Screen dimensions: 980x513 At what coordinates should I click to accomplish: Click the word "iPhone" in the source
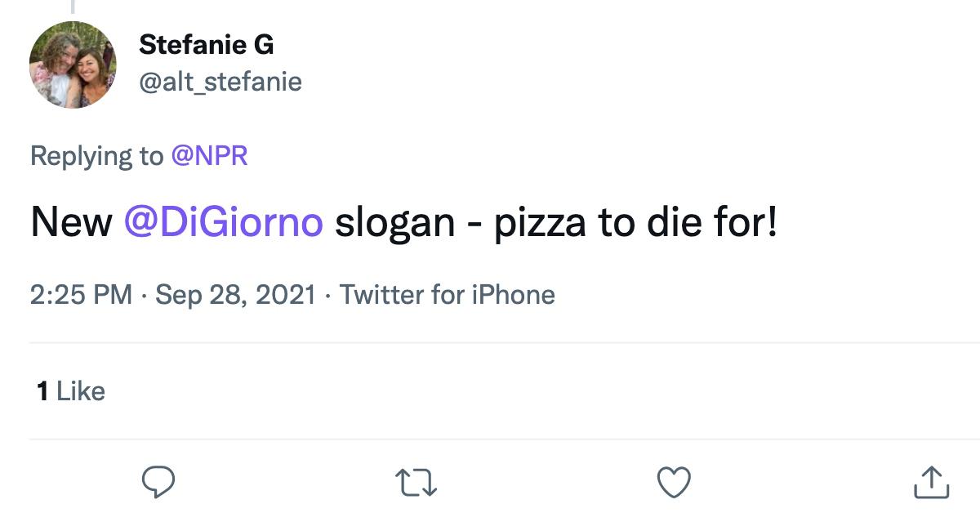(514, 294)
